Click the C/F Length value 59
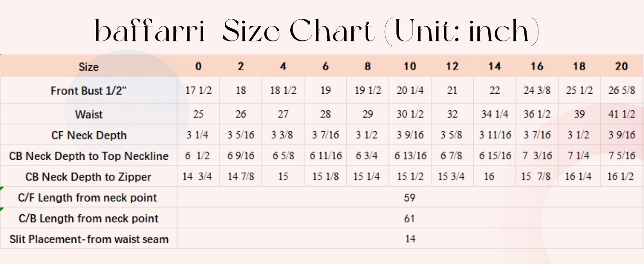Viewport: 644px width, 264px height. click(x=410, y=198)
